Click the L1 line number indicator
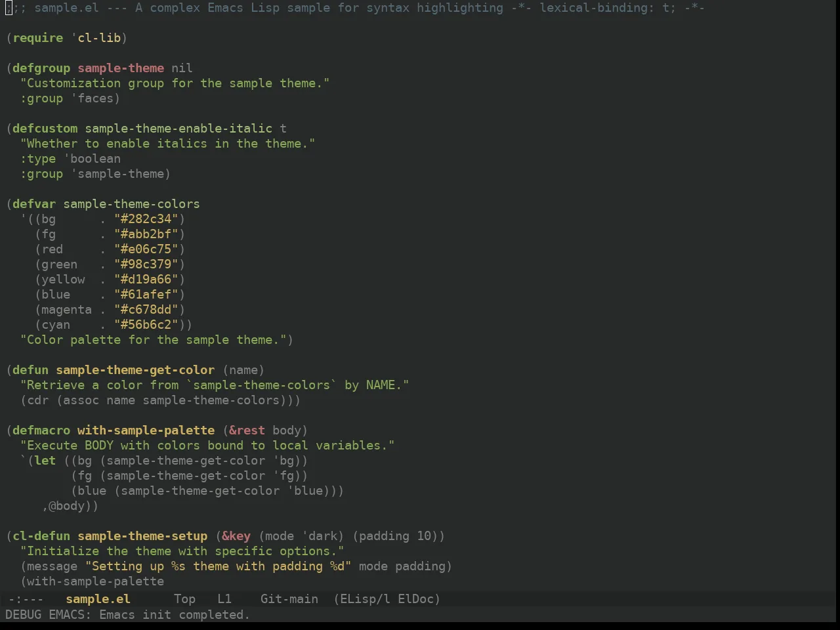 pos(224,598)
